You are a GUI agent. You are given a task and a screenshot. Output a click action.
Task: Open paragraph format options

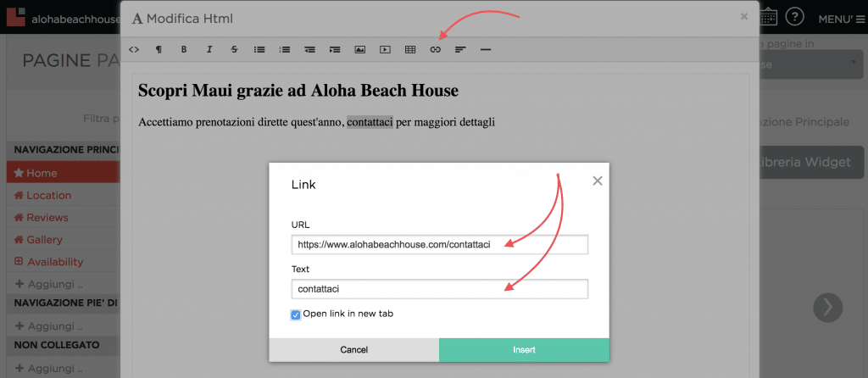pyautogui.click(x=159, y=50)
